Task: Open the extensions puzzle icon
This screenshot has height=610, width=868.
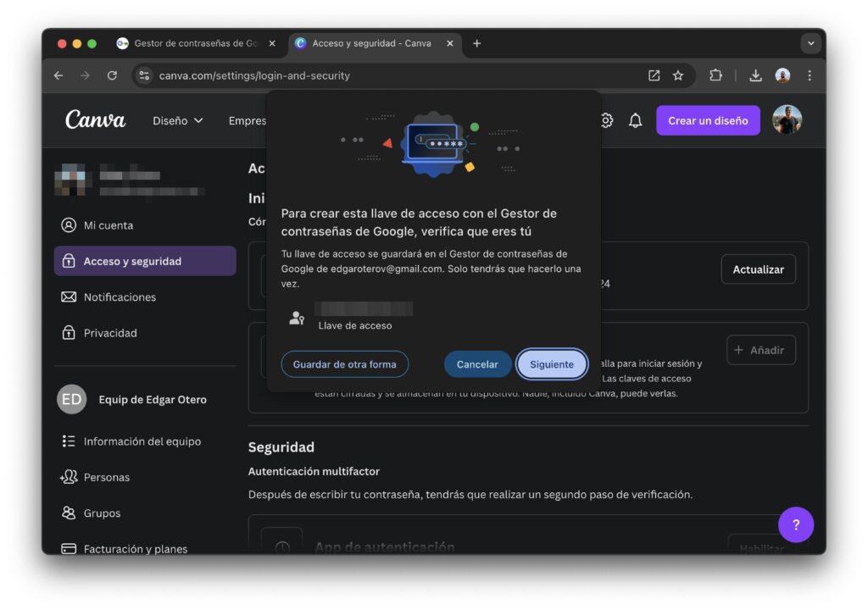Action: [x=715, y=75]
